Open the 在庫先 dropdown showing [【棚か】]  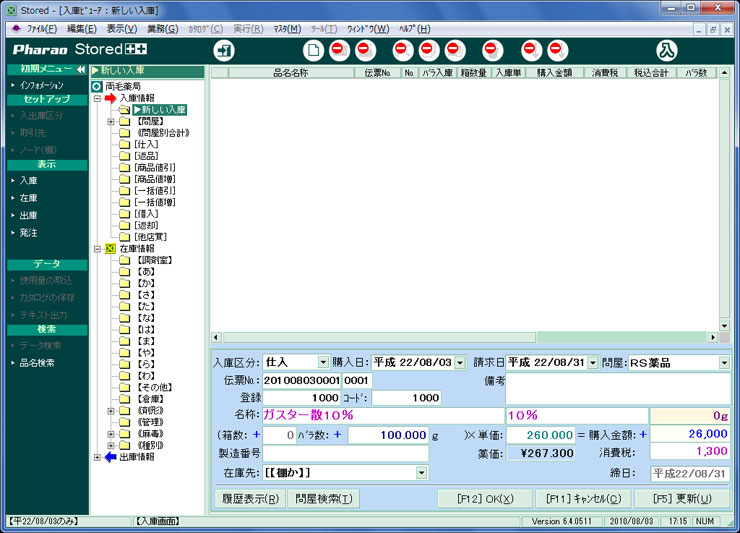tap(421, 473)
